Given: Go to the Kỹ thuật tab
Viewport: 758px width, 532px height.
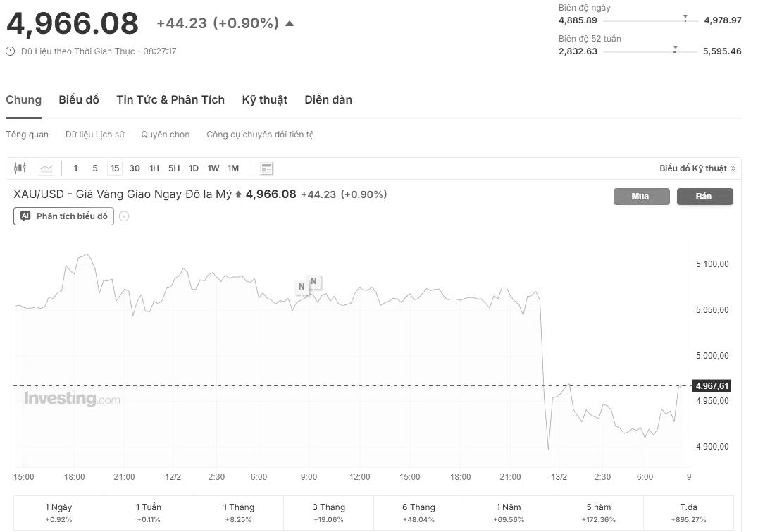Looking at the screenshot, I should coord(264,100).
